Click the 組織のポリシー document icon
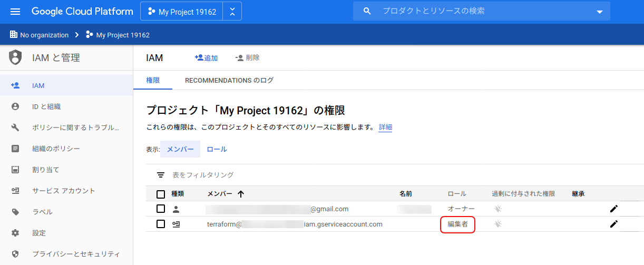Screen dimensions: 644x265 15,149
